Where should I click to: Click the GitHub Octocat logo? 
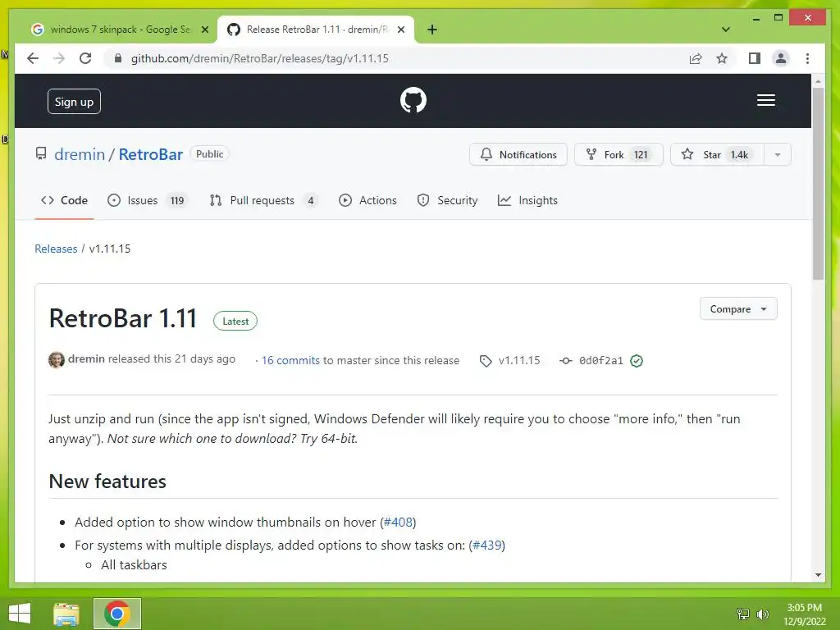(x=413, y=100)
